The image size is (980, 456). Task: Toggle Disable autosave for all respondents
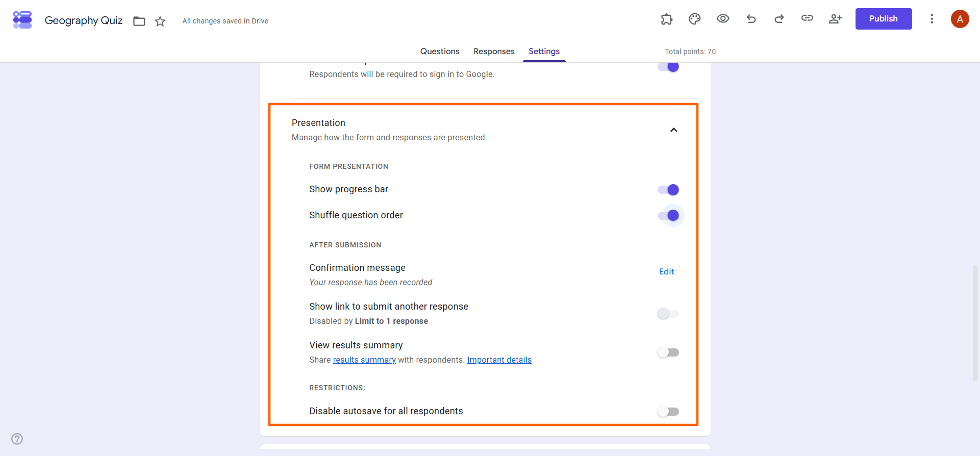[668, 411]
